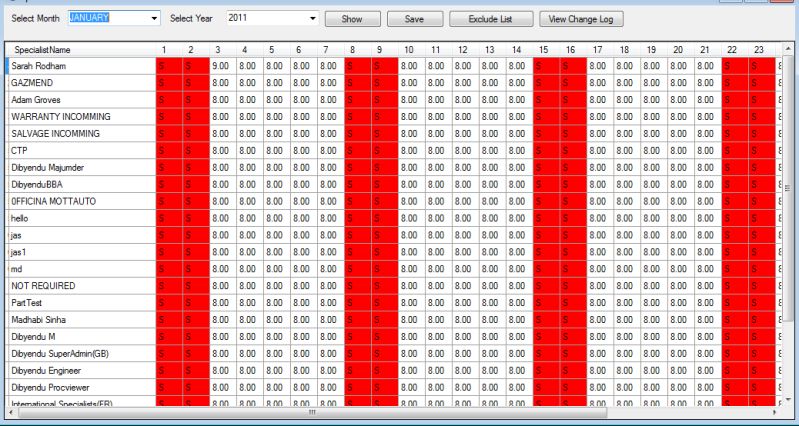Image resolution: width=799 pixels, height=426 pixels.
Task: Click the Save button
Action: 415,19
